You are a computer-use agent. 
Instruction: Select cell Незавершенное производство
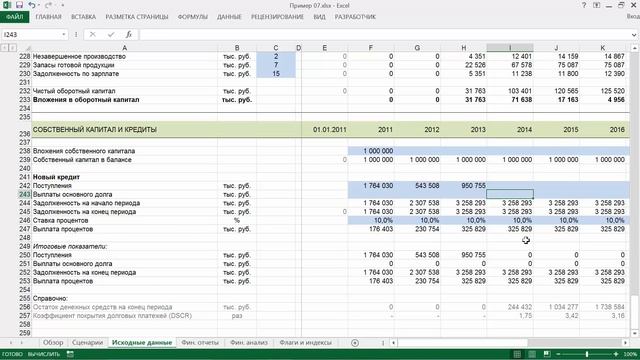(124, 56)
